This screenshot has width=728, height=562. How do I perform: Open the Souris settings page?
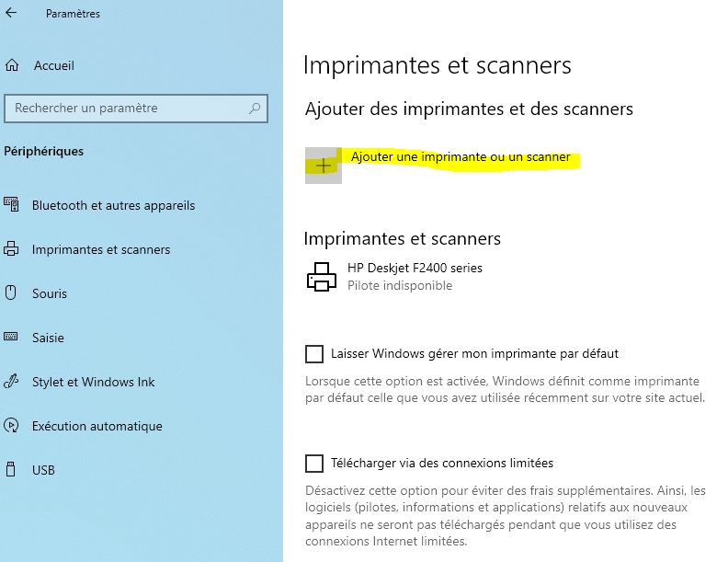click(50, 293)
